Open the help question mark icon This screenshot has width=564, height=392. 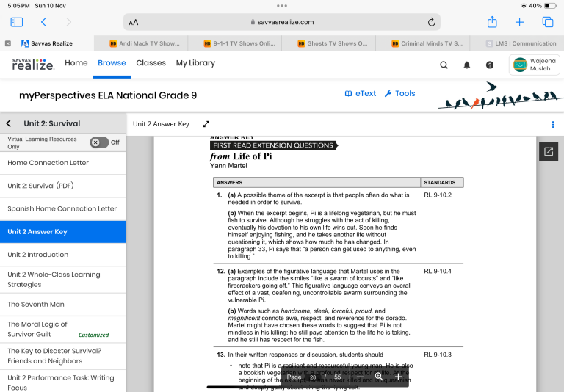click(490, 65)
